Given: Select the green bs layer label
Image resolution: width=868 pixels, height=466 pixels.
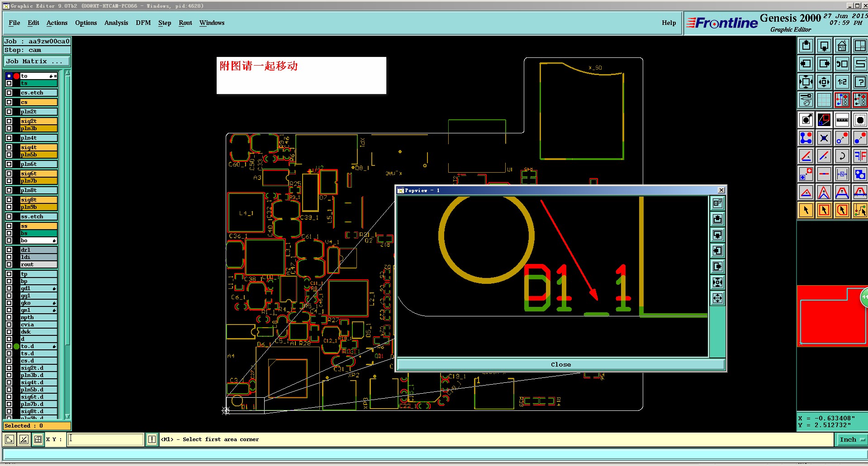Looking at the screenshot, I should tap(38, 233).
